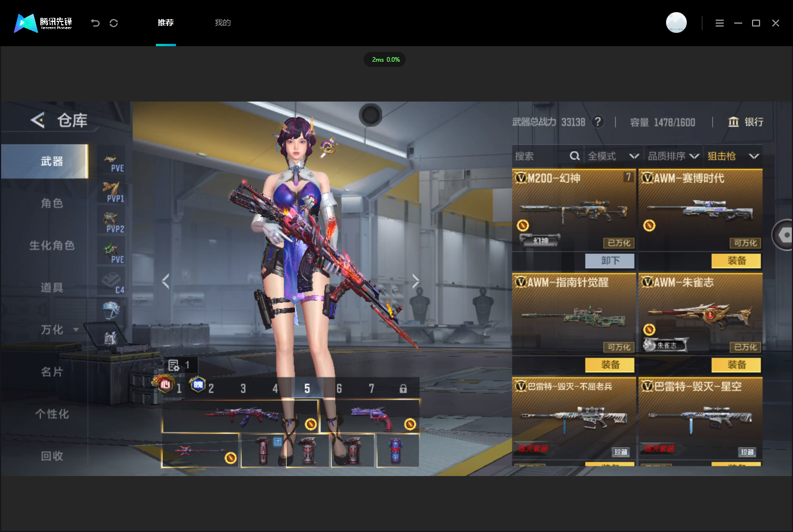Select the top PVE loadout icon

(x=112, y=160)
